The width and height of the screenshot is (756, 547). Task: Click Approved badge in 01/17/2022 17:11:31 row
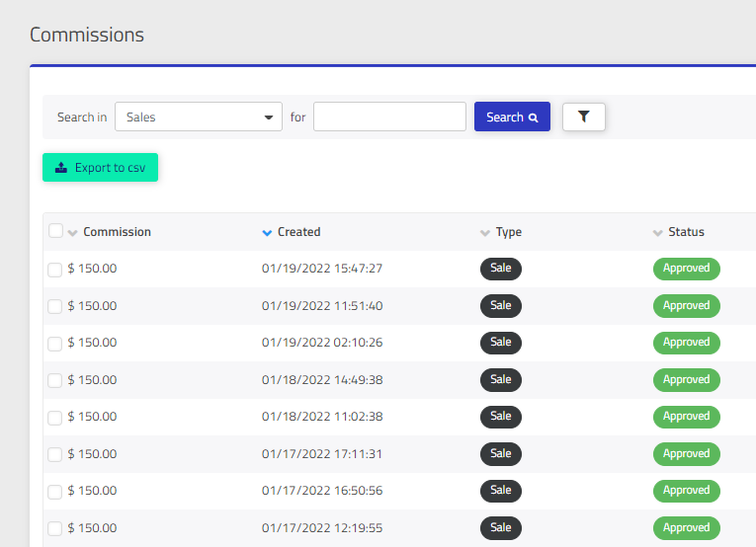pyautogui.click(x=686, y=454)
